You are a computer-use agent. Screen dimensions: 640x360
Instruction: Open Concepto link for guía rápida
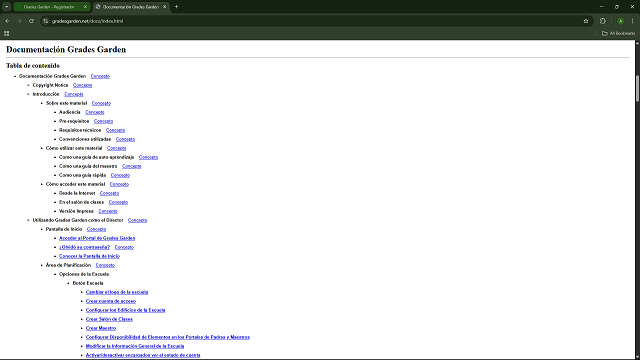click(120, 175)
